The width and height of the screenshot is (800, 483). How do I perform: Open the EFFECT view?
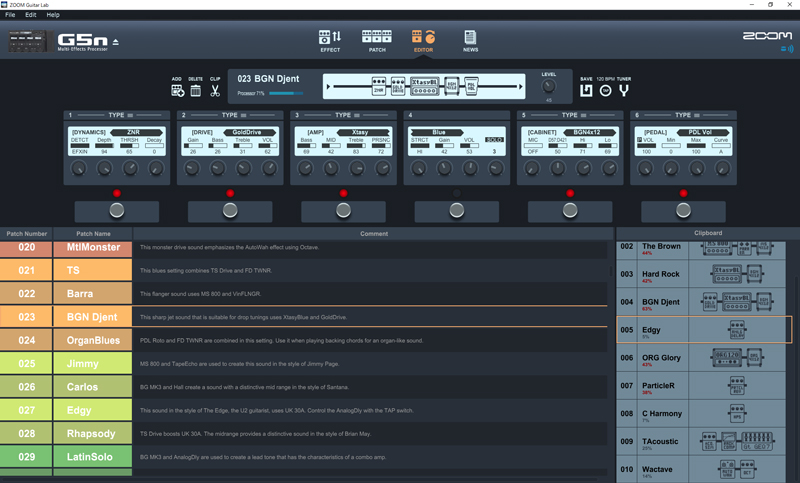click(x=330, y=41)
